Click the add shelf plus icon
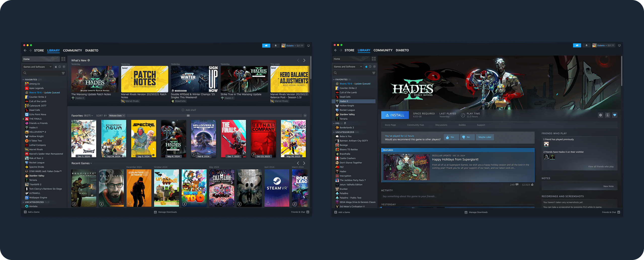644x260 pixels. coord(183,110)
